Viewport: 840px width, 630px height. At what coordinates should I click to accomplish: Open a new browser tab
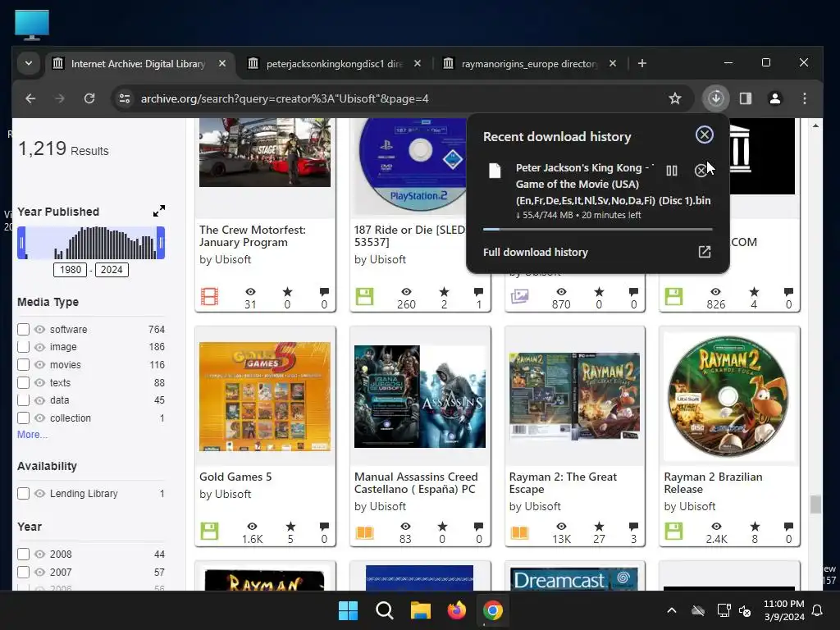click(x=641, y=63)
